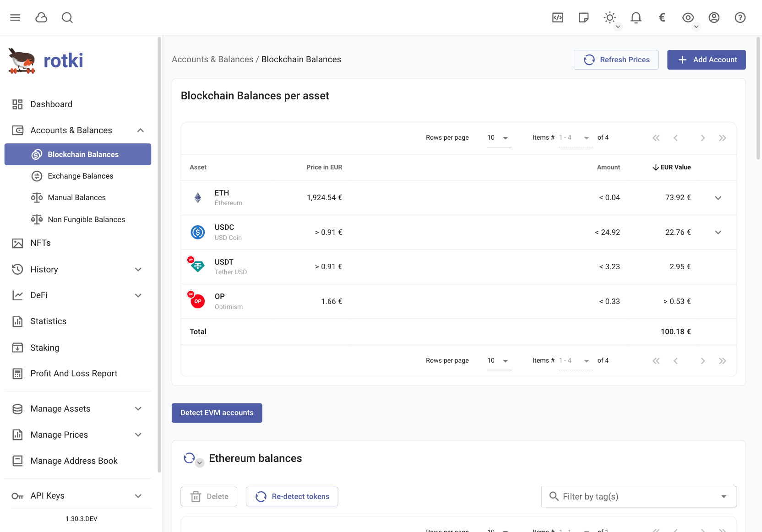Viewport: 762px width, 532px height.
Task: Open global search magnifier
Action: tap(67, 17)
